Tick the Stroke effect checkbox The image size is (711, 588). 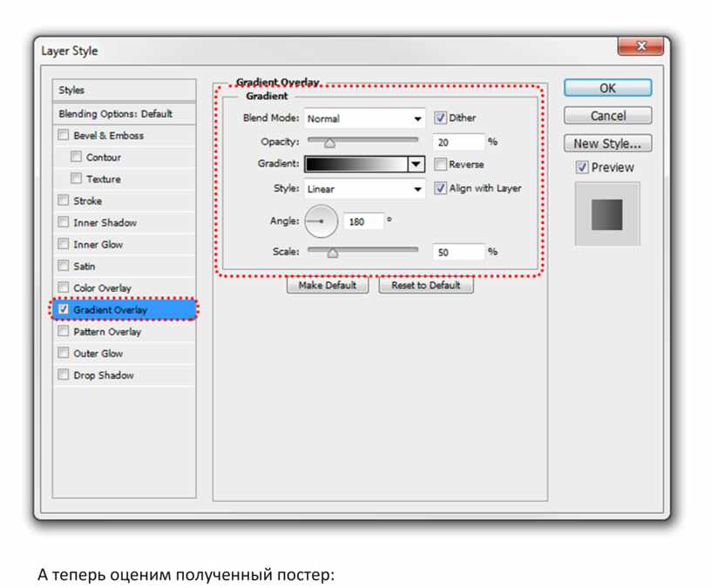point(64,200)
